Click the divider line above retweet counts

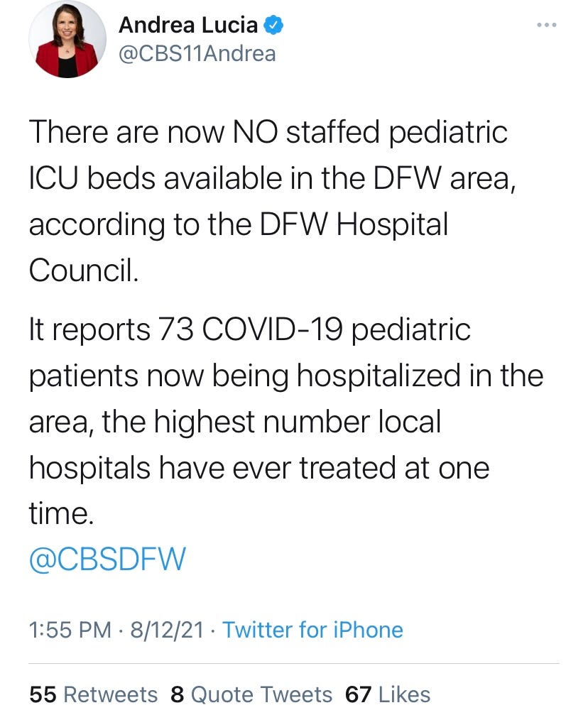pos(294,663)
